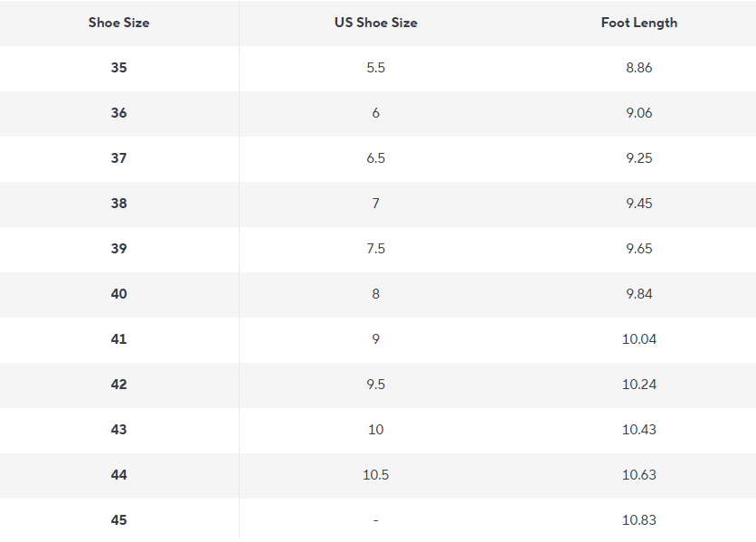Click the Foot Length column header
Viewport: 756px width, 542px height.
638,23
